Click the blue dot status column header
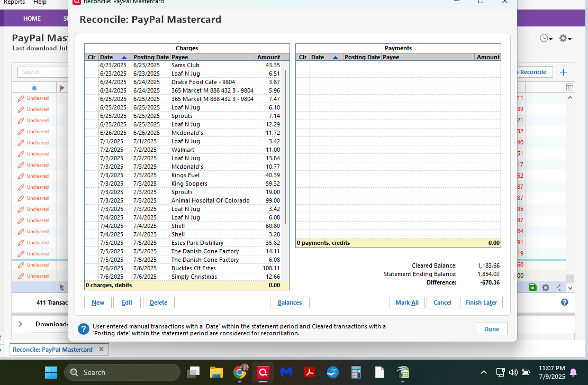The width and height of the screenshot is (588, 385). [34, 88]
